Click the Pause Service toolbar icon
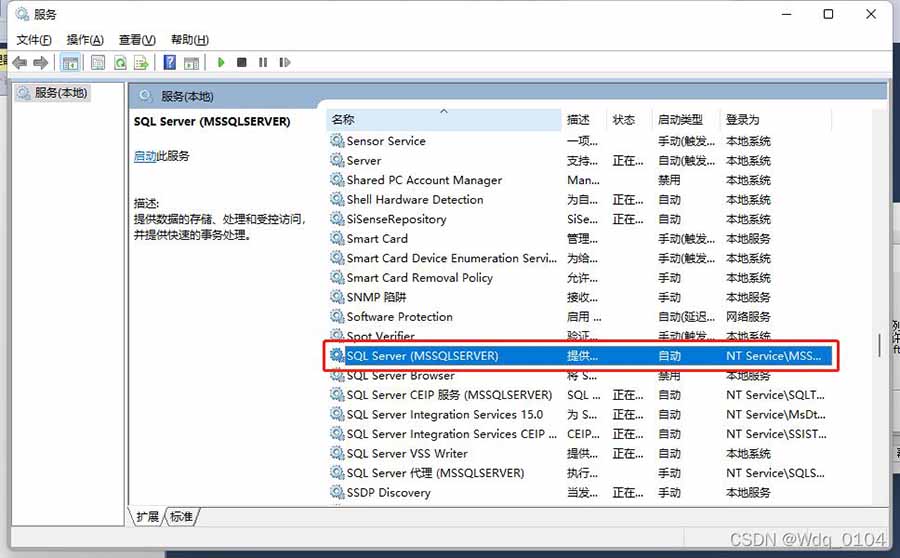This screenshot has width=900, height=558. tap(263, 62)
